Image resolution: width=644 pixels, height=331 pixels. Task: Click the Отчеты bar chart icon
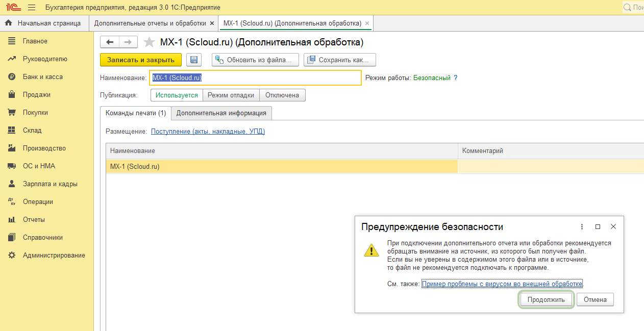(12, 219)
